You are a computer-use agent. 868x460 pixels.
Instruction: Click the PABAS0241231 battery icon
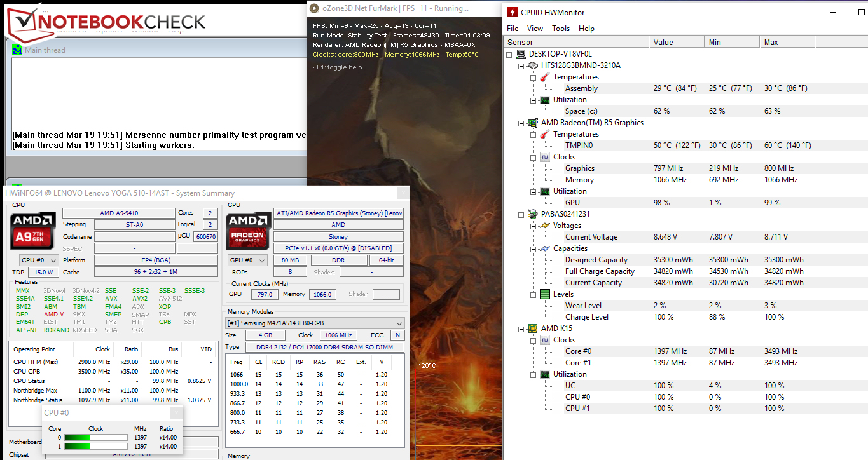(533, 214)
